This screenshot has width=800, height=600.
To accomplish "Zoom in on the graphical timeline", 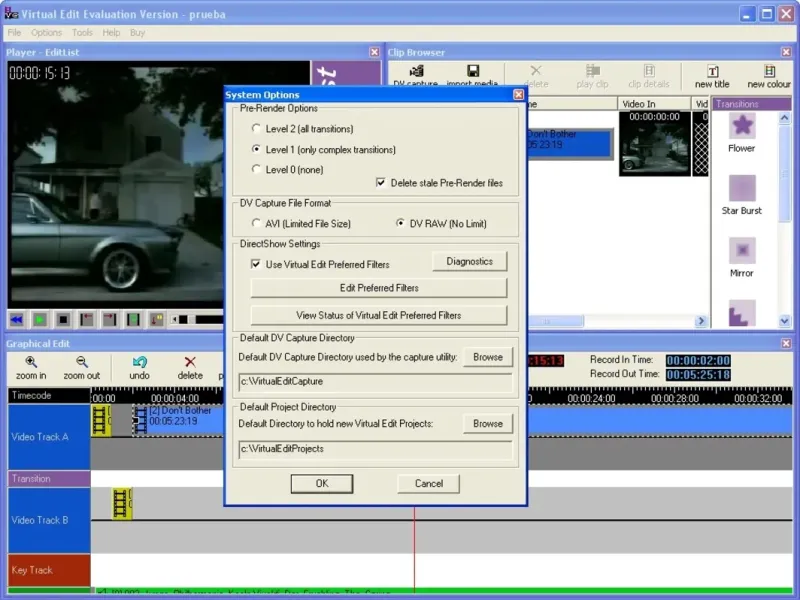I will 31,362.
